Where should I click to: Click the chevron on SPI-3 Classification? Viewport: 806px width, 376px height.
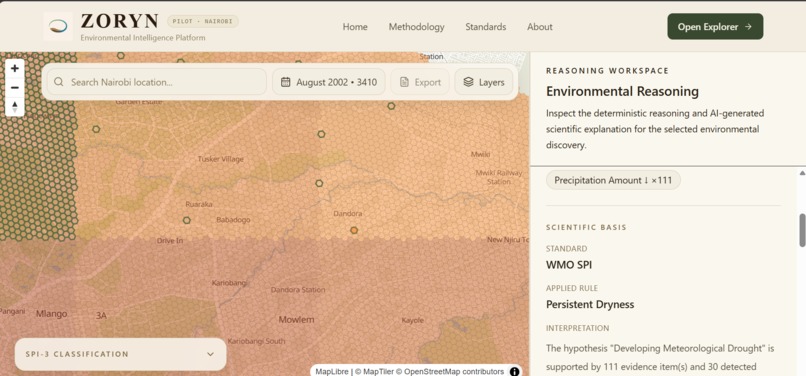(x=210, y=354)
